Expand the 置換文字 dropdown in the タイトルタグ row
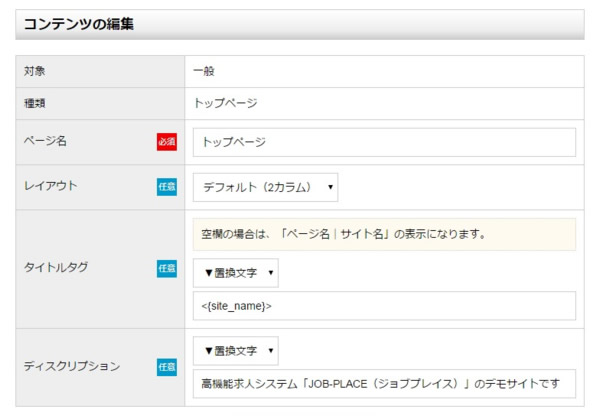 pyautogui.click(x=235, y=272)
